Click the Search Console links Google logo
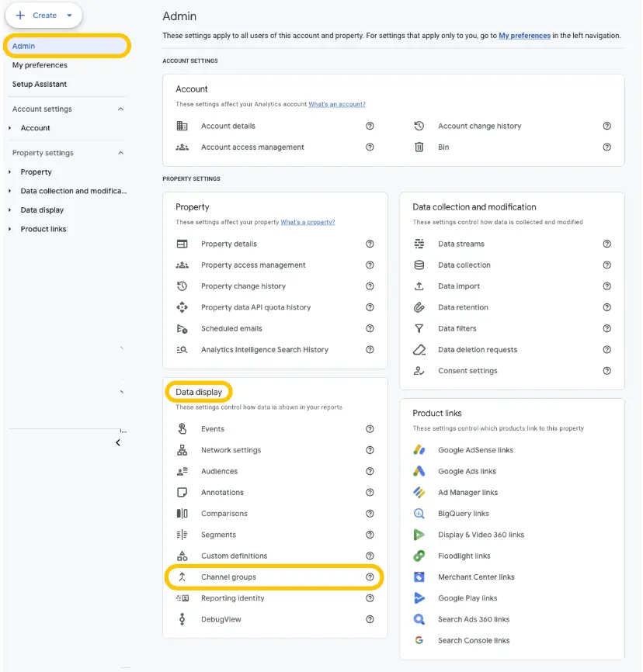 (x=419, y=640)
